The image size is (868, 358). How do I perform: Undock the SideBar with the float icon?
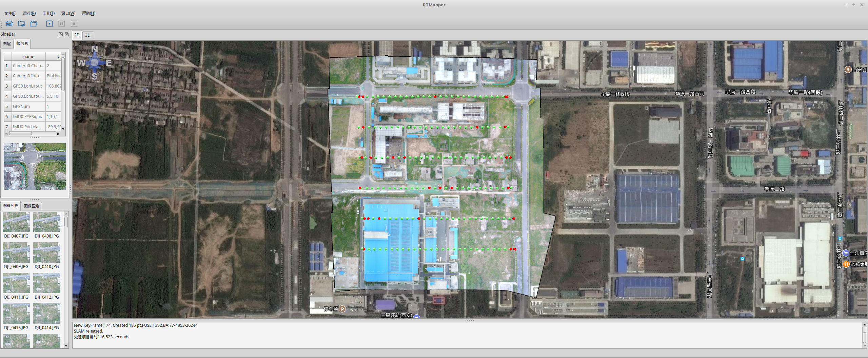[61, 34]
